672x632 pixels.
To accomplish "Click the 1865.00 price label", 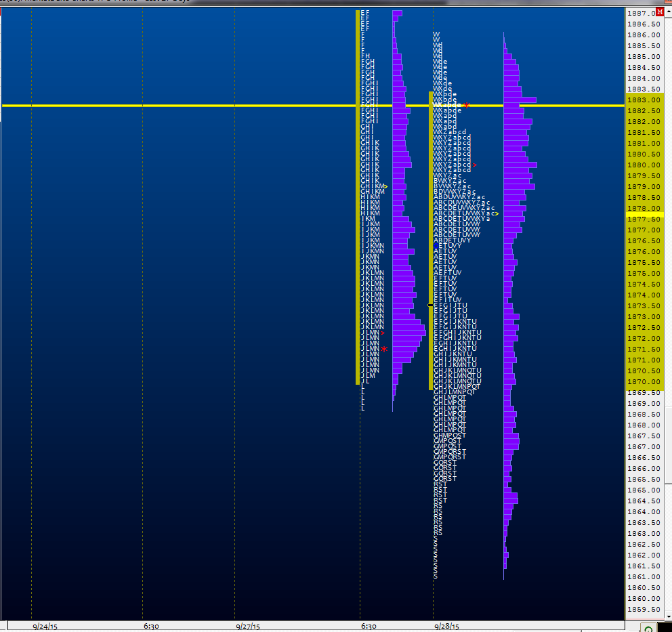I will pos(644,490).
